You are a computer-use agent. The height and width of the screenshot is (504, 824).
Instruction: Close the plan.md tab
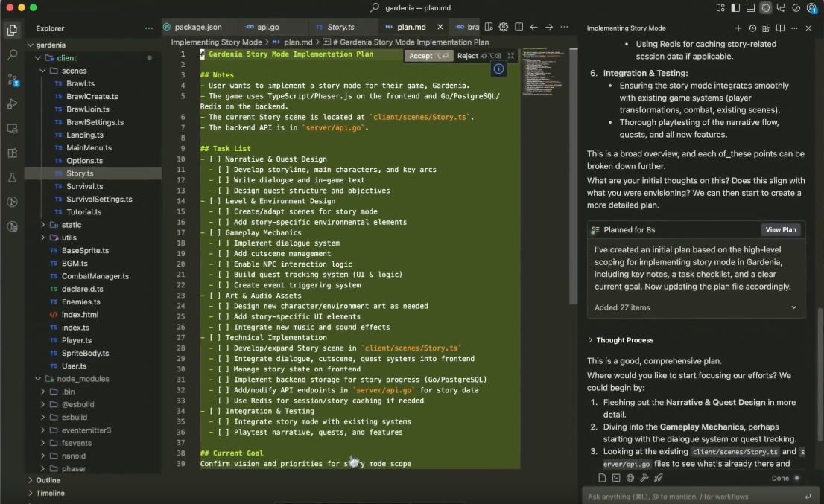click(x=440, y=27)
